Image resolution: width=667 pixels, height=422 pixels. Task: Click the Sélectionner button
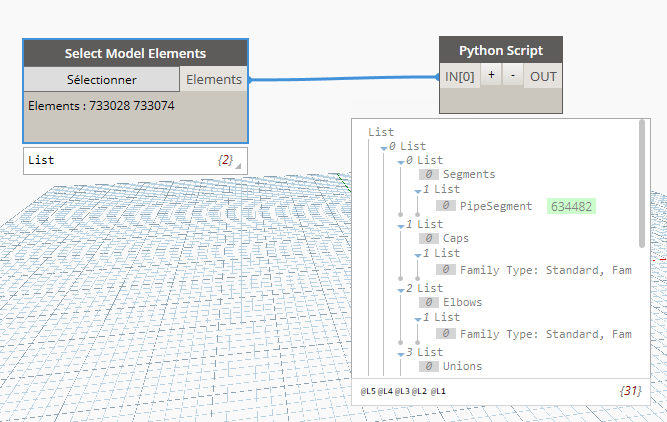(x=102, y=79)
